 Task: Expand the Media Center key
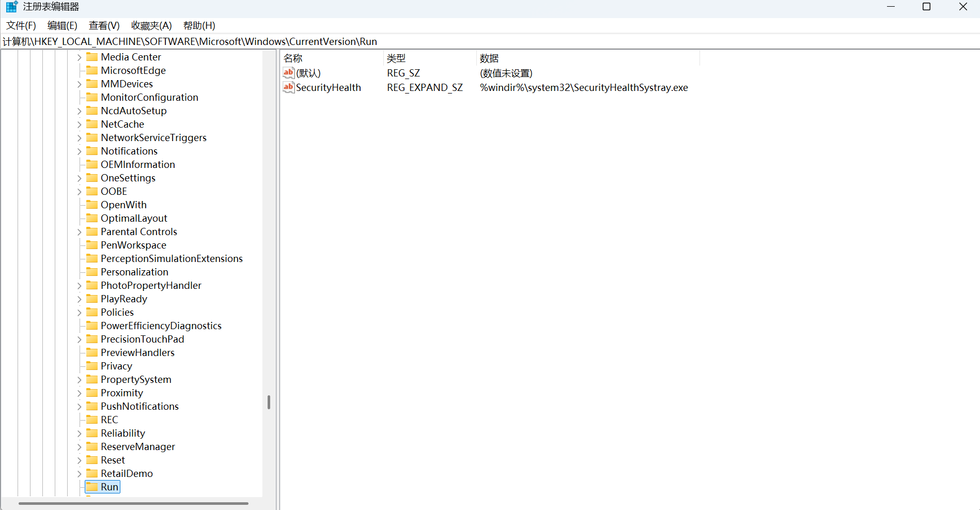(x=79, y=57)
